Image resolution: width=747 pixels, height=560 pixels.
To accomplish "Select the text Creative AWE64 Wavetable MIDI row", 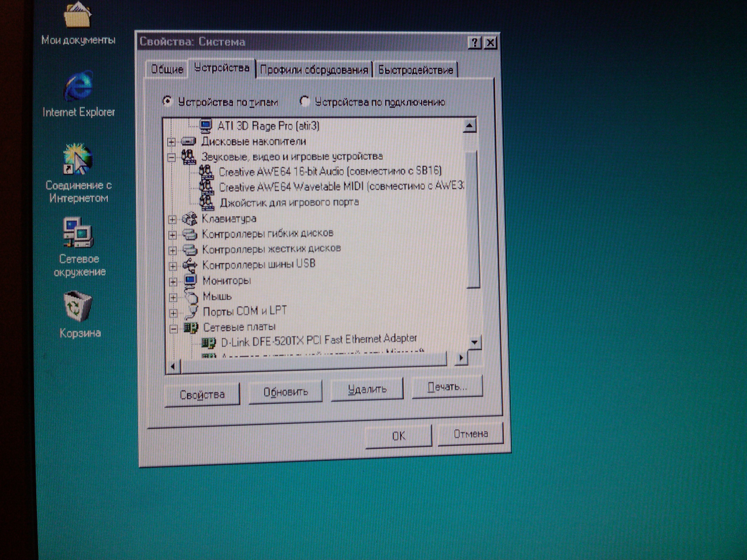I will [x=341, y=186].
